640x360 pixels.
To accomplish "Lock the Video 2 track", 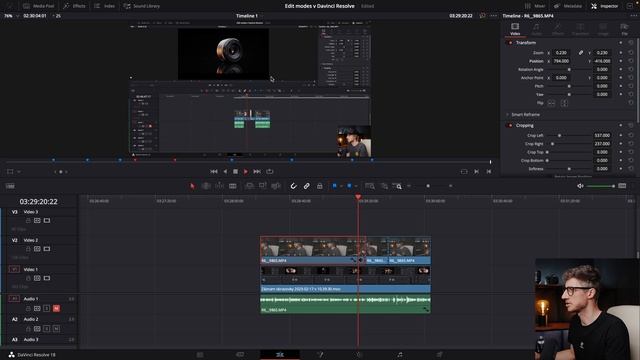I will tap(28, 249).
